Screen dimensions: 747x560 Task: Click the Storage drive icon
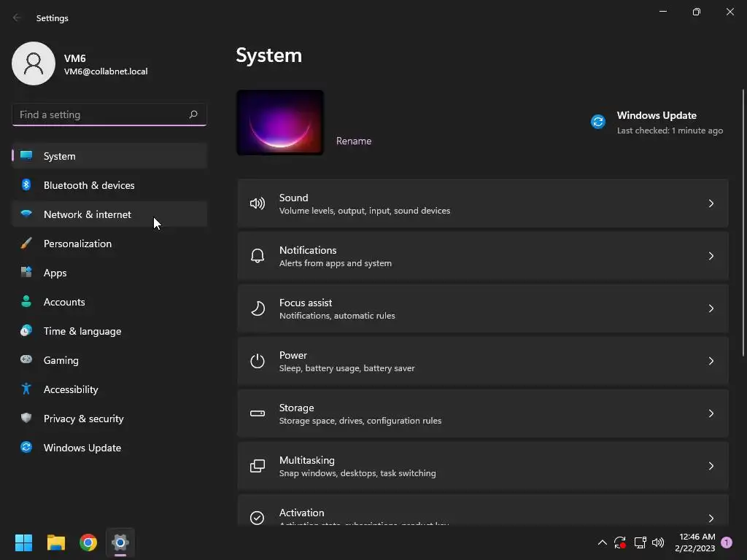[258, 413]
